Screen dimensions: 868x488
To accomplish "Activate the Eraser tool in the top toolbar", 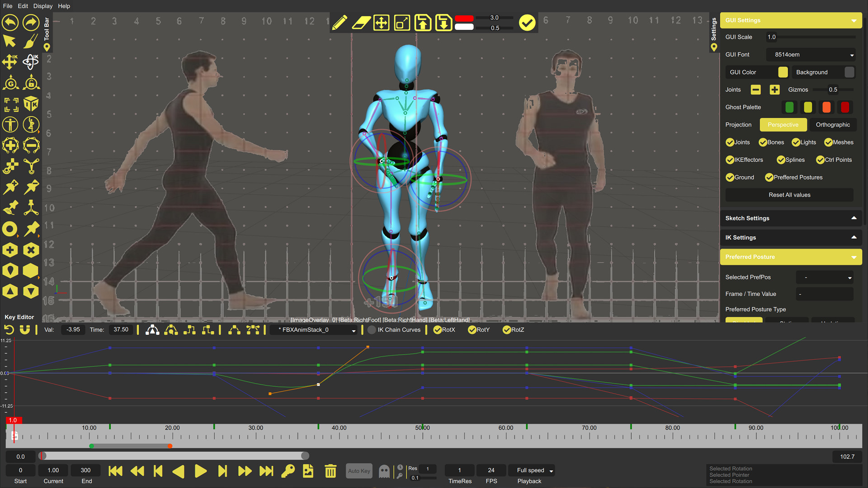I will point(360,23).
